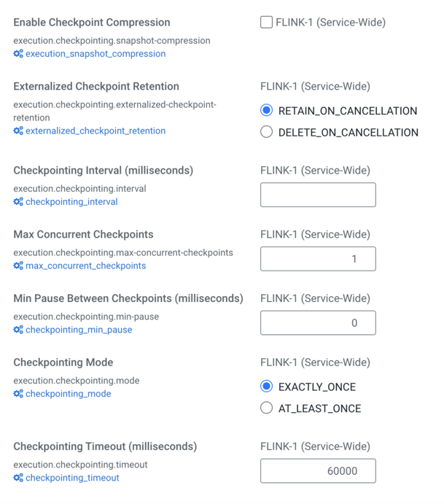
Task: Select DELETE_ON_CANCELLATION radio option
Action: click(x=267, y=133)
